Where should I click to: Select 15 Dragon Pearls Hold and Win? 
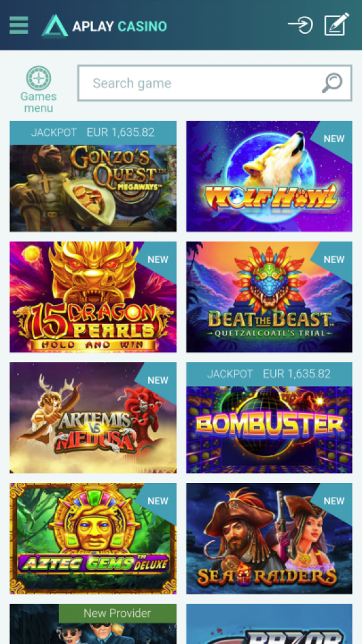click(93, 297)
